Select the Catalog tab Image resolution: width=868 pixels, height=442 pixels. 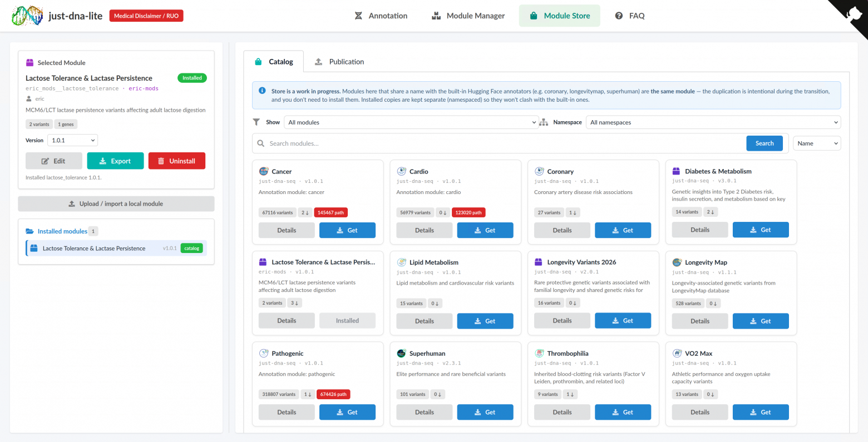pos(274,62)
